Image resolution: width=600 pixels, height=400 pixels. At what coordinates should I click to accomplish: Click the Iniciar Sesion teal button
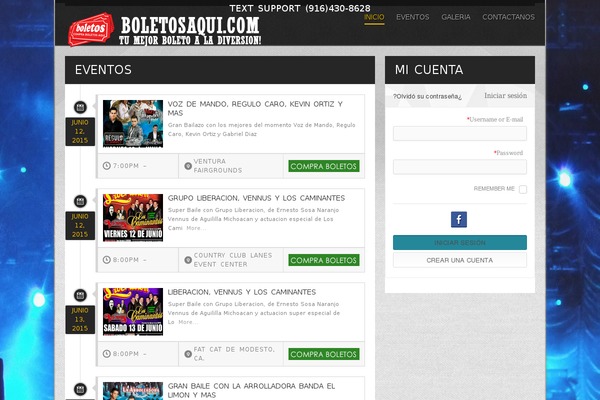click(x=460, y=243)
